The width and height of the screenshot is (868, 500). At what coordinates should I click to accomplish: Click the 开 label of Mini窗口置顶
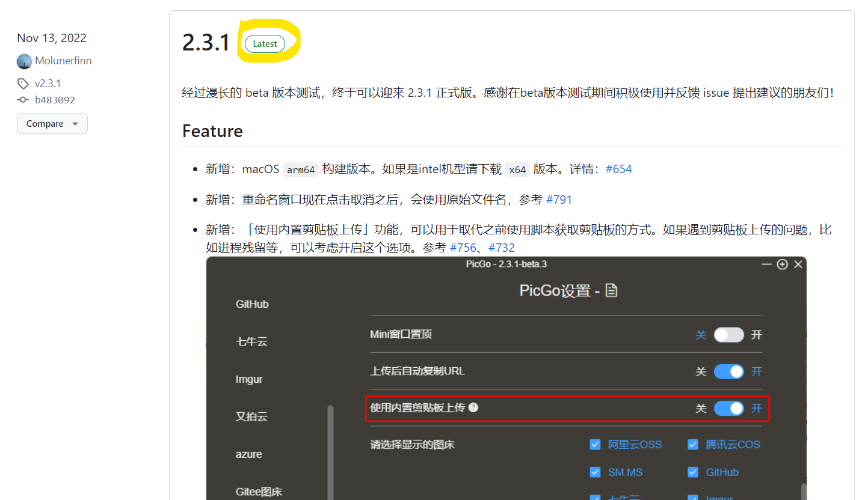tap(757, 335)
